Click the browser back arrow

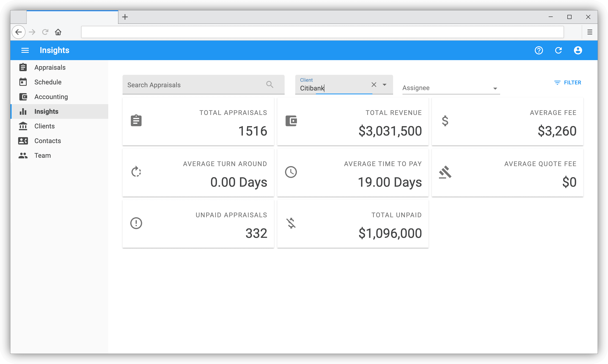(19, 32)
